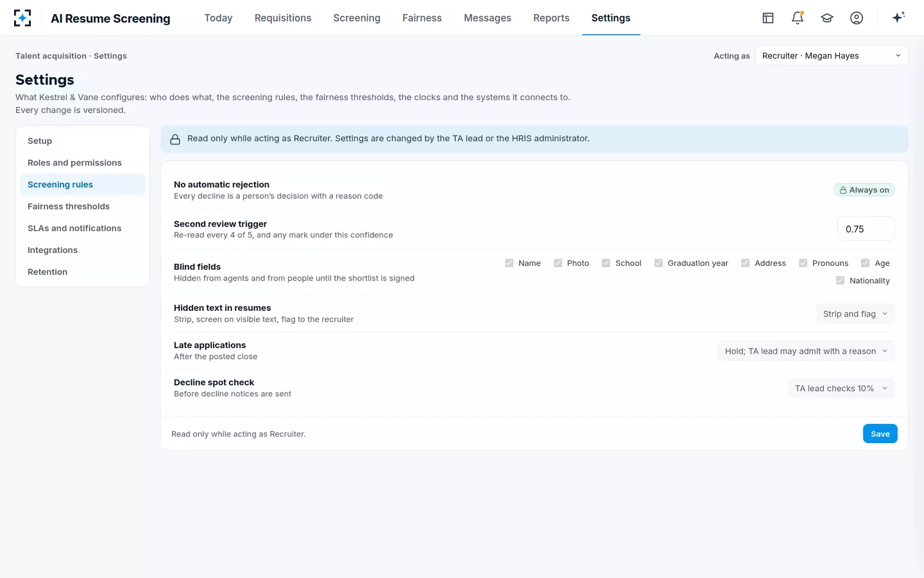Open the TA lead checks 10% dropdown
The width and height of the screenshot is (924, 578).
[x=841, y=389]
